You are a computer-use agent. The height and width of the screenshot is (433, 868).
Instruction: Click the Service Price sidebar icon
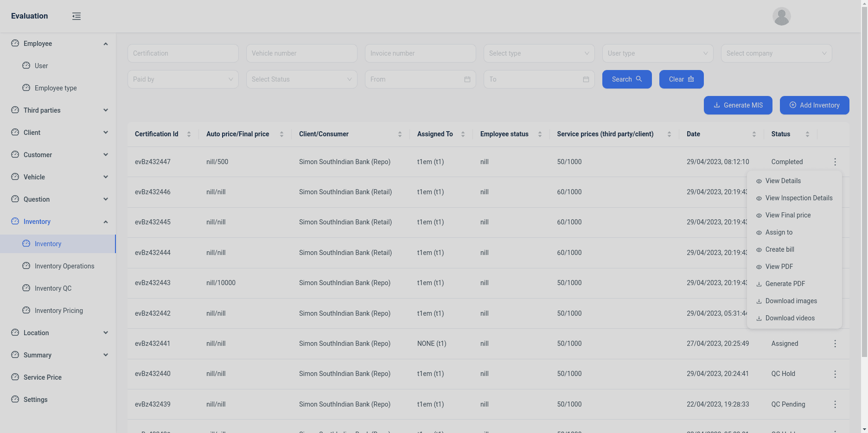tap(15, 377)
